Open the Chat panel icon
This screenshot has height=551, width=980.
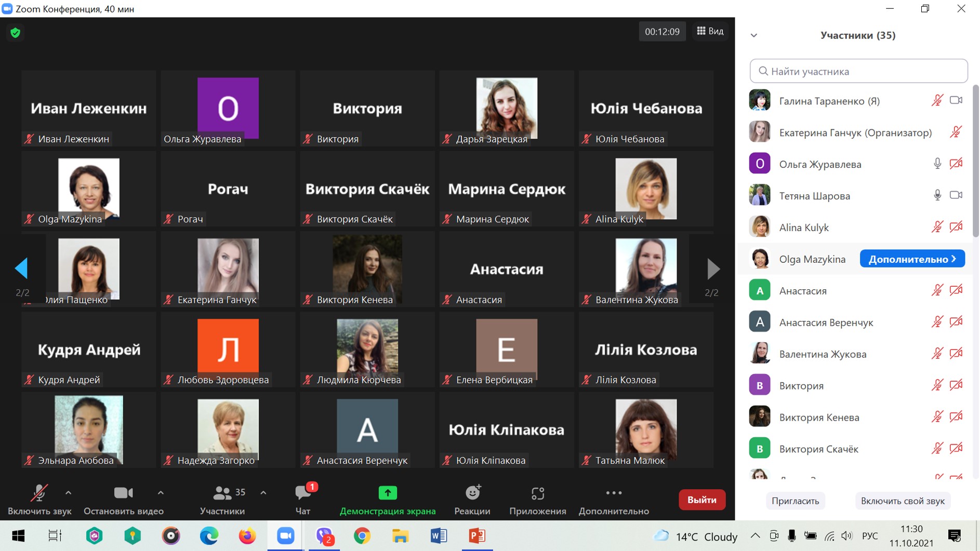(303, 493)
